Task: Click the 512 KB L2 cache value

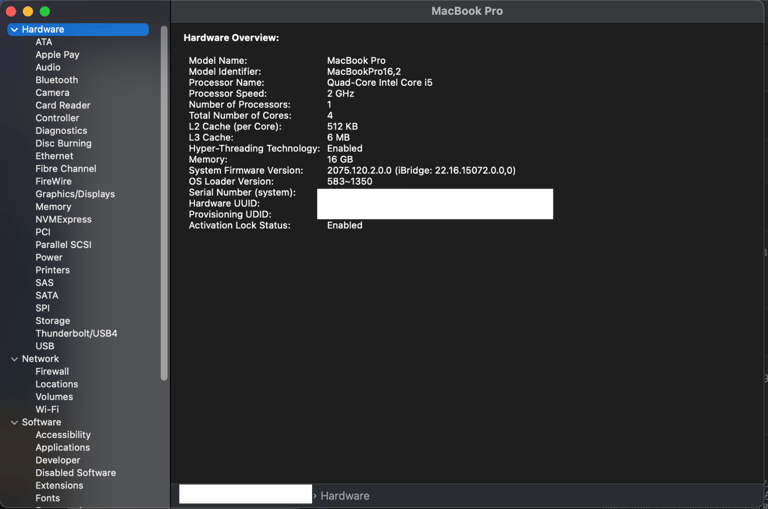Action: tap(342, 126)
